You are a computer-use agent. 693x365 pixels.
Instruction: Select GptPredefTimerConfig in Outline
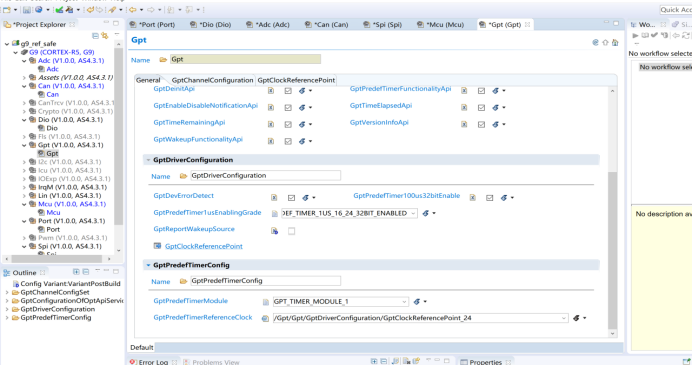pos(56,317)
